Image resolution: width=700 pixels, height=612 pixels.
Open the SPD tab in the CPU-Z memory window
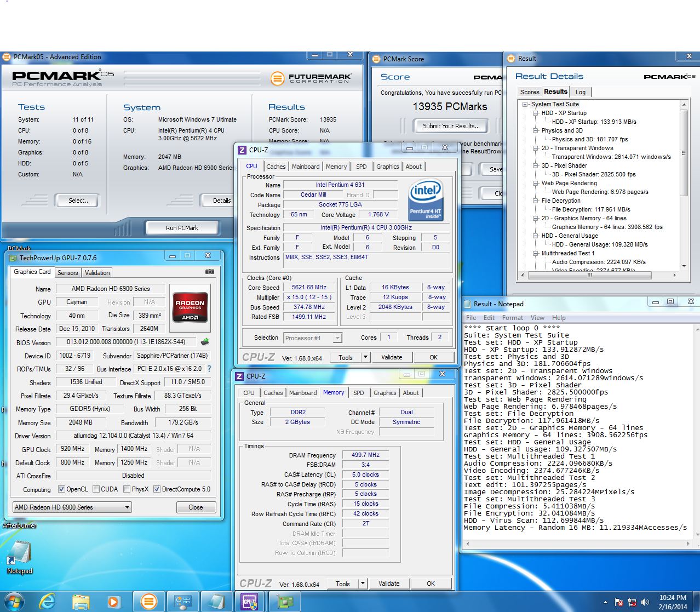(359, 393)
